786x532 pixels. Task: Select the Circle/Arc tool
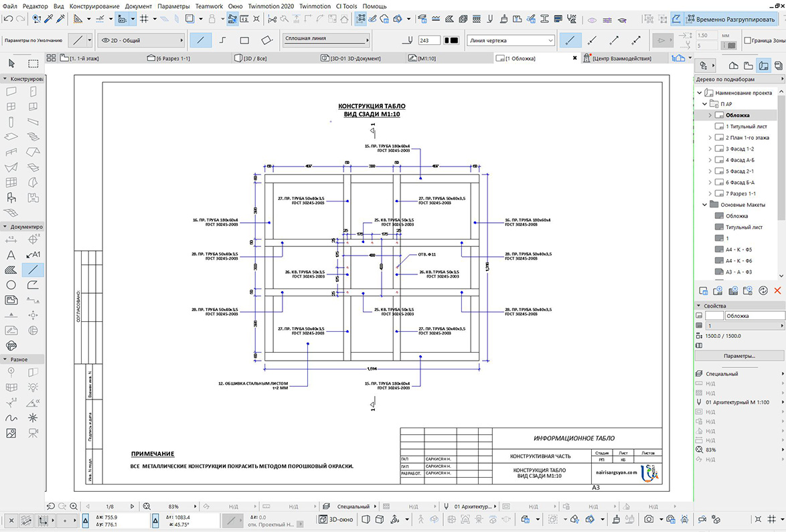coord(11,285)
